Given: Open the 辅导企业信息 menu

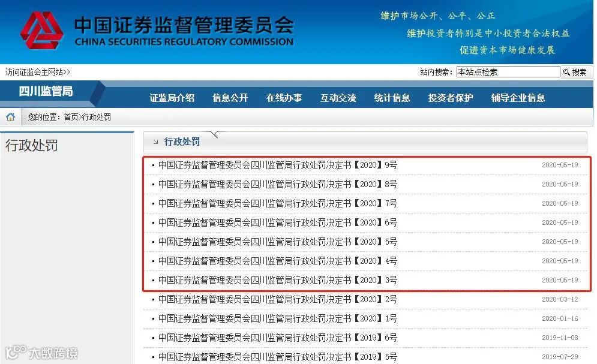Looking at the screenshot, I should [x=518, y=98].
